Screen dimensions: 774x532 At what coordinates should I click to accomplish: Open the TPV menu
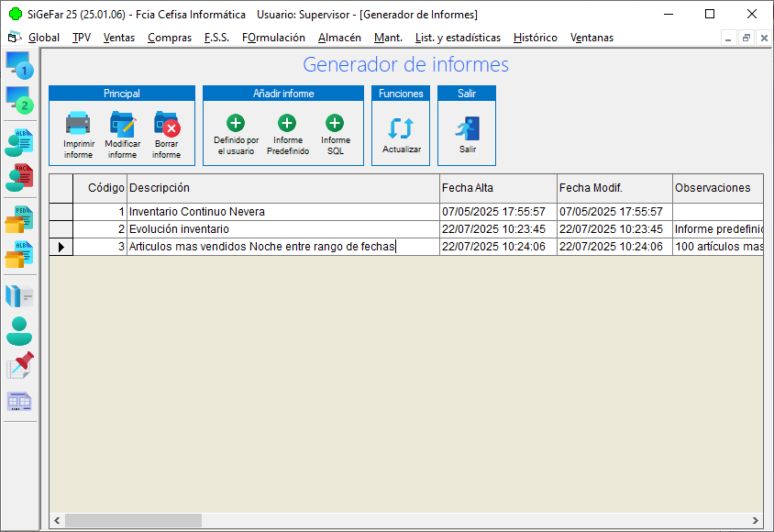82,38
